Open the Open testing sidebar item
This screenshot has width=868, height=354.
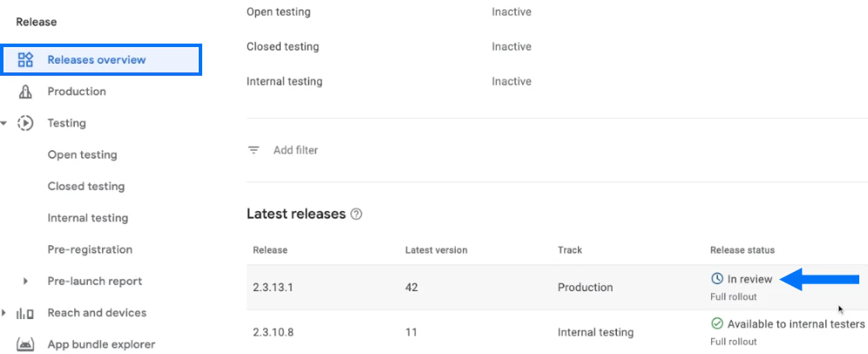coord(82,155)
